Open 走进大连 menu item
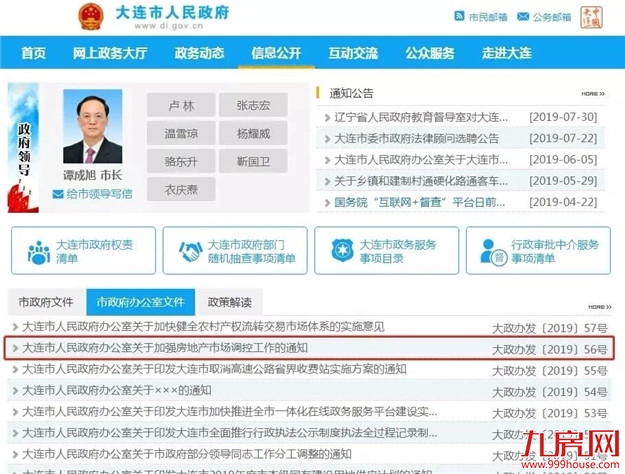Image resolution: width=625 pixels, height=474 pixels. pos(507,53)
